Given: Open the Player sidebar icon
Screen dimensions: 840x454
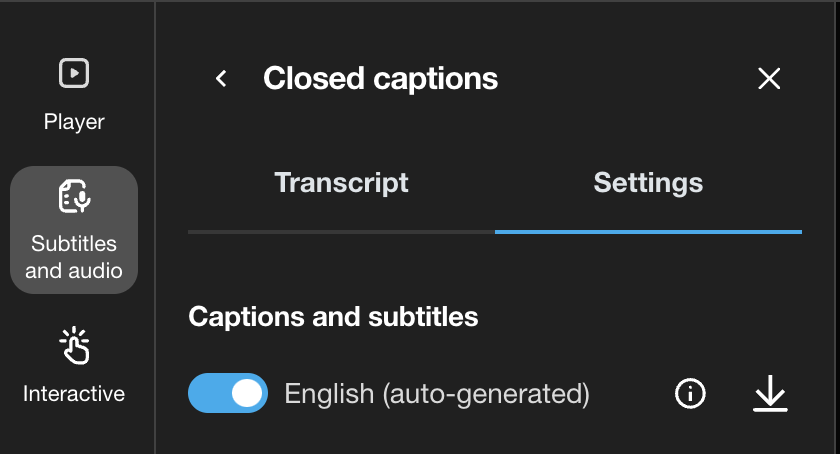Looking at the screenshot, I should [x=74, y=73].
